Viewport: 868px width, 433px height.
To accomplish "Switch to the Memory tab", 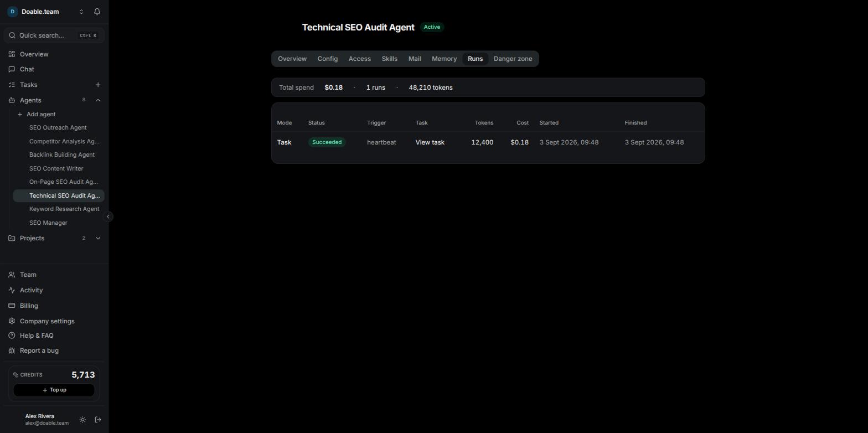I will pos(445,59).
